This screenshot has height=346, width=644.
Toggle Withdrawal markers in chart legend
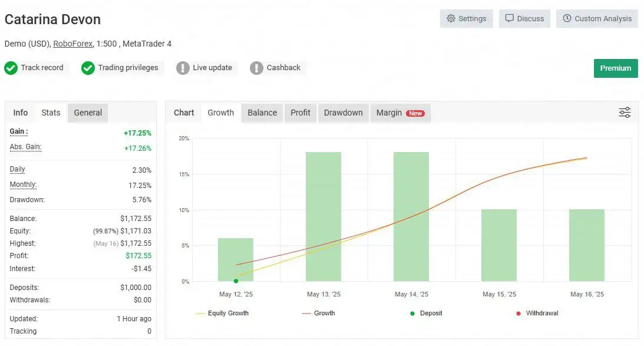click(x=536, y=313)
